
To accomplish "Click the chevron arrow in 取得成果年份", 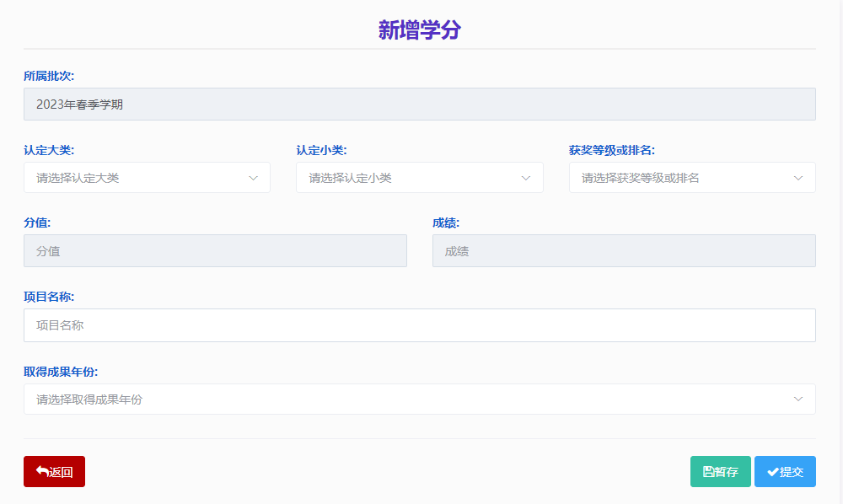I will (x=798, y=399).
